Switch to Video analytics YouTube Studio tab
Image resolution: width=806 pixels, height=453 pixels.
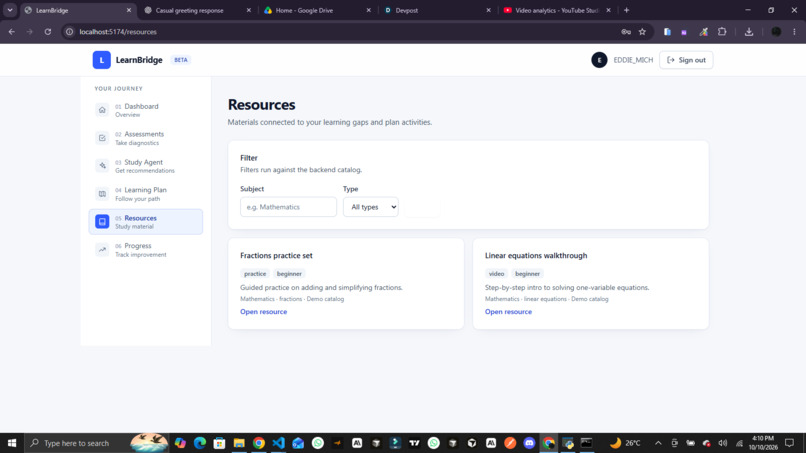pyautogui.click(x=557, y=10)
